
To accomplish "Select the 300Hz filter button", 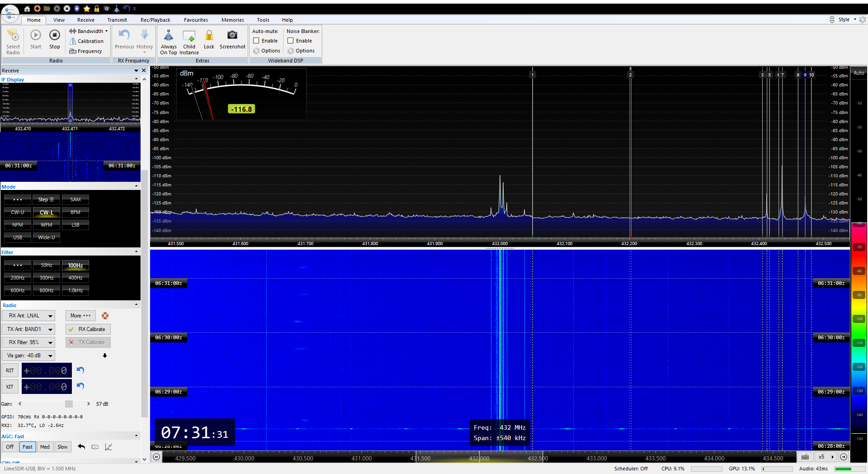I will [x=47, y=278].
